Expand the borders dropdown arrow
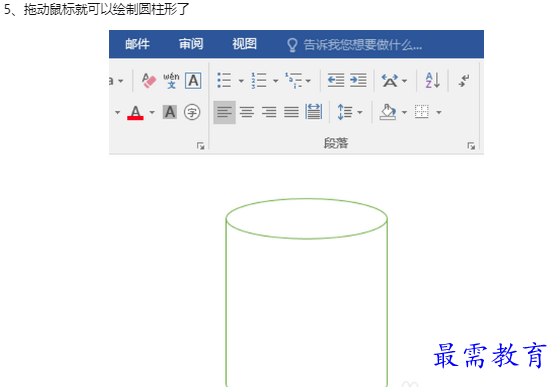Screen dimensions: 555x387 439,113
